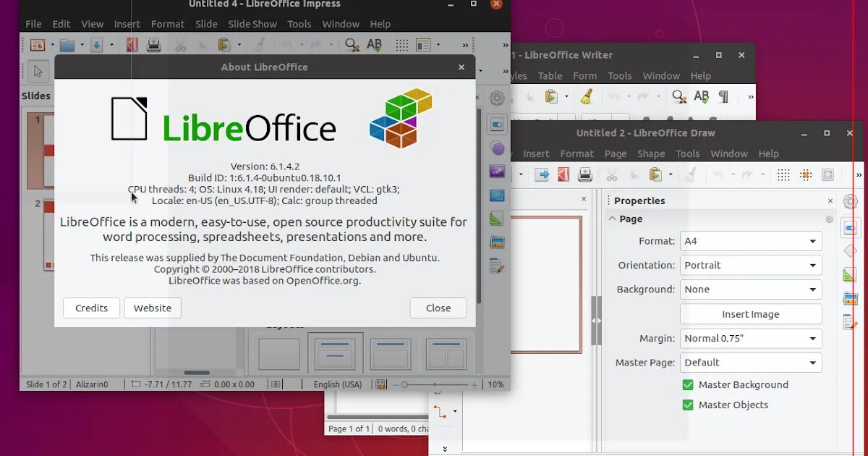Toggle the display grid icon in Draw

pyautogui.click(x=783, y=174)
